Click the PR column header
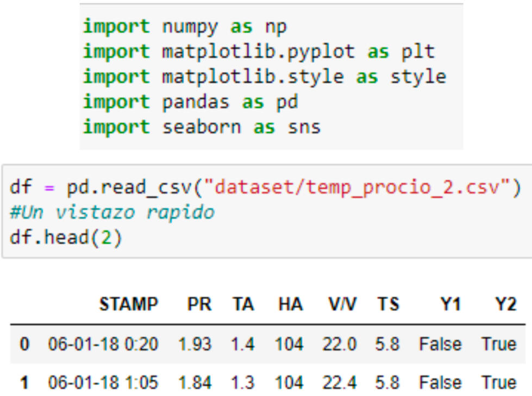This screenshot has height=396, width=532. click(199, 305)
